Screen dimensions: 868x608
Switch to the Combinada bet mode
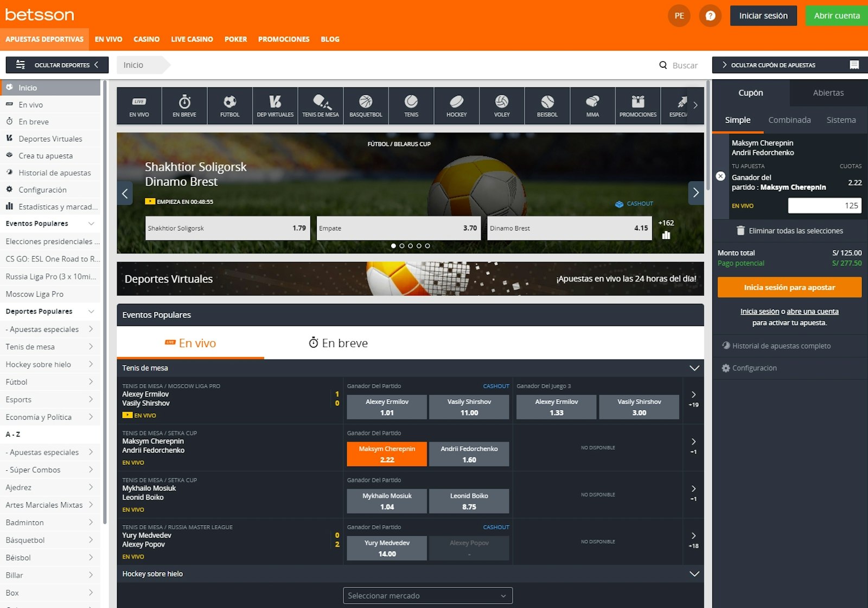coord(789,120)
